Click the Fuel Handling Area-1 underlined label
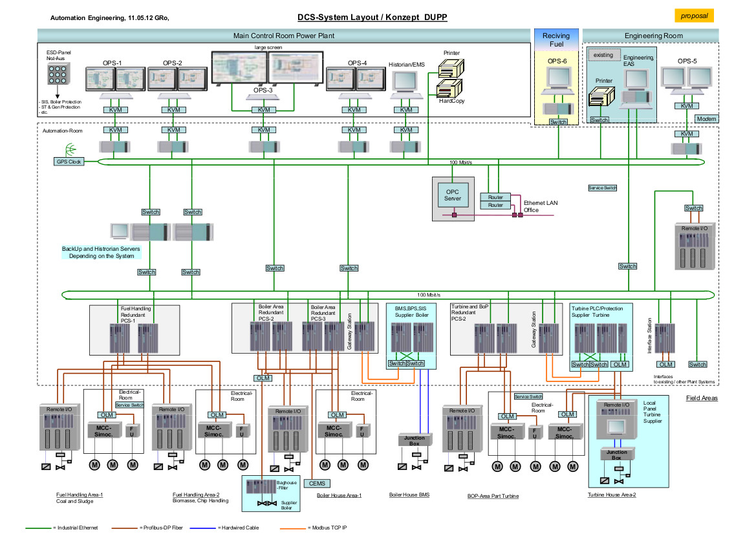The height and width of the screenshot is (534, 756). tap(80, 495)
